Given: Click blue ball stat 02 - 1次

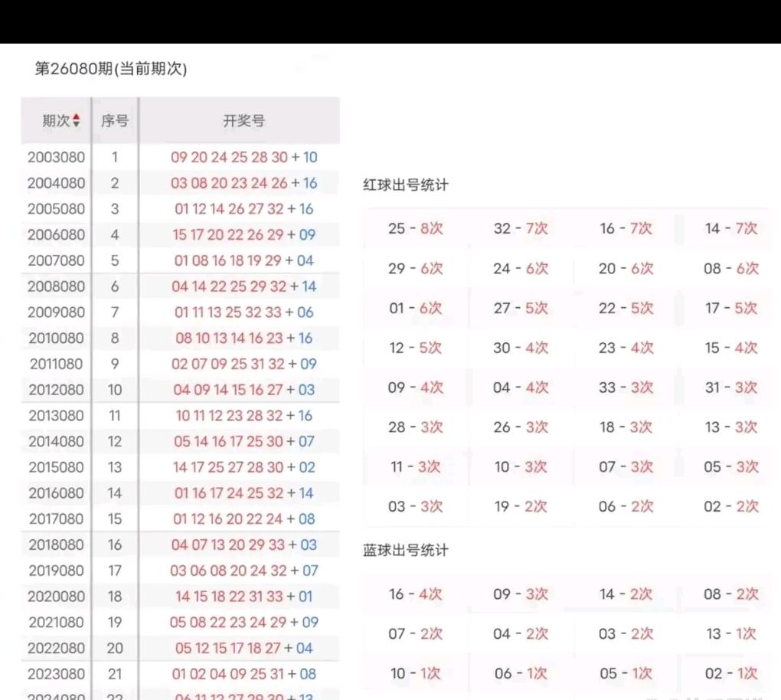Looking at the screenshot, I should coord(731,674).
